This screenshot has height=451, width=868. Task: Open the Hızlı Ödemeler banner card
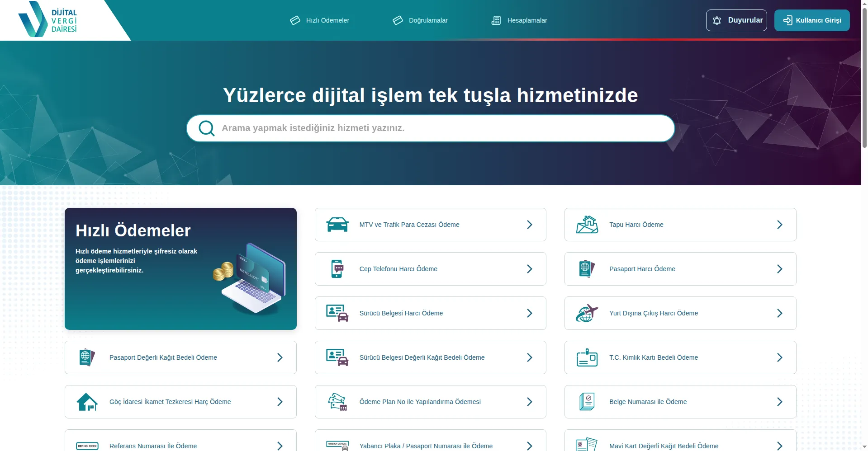[x=180, y=269]
